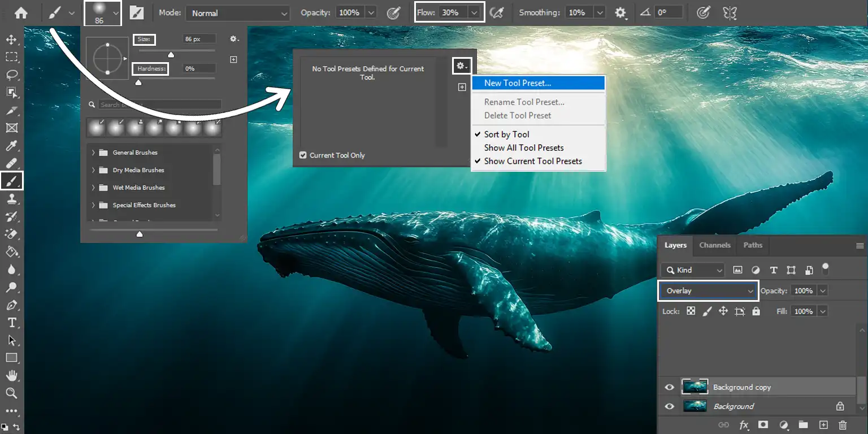The width and height of the screenshot is (868, 434).
Task: Select the Object Selection tool
Action: 11,93
